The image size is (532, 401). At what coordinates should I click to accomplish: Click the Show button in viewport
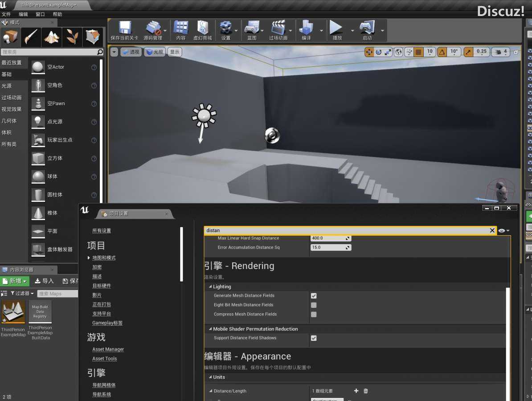175,52
